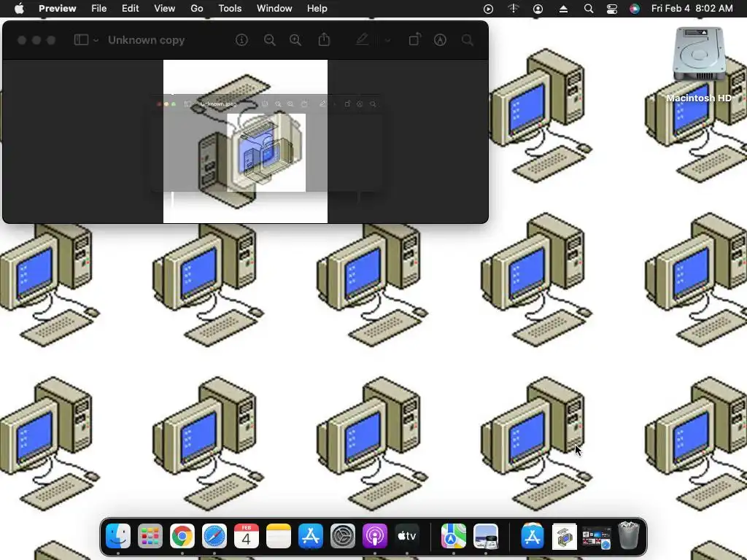Open the View menu
Screen dimensions: 747x560
point(164,8)
